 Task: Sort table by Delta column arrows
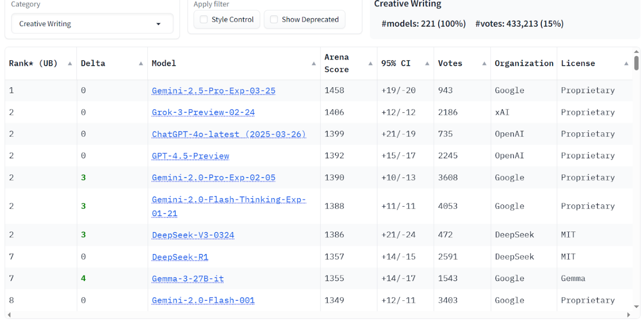[141, 64]
